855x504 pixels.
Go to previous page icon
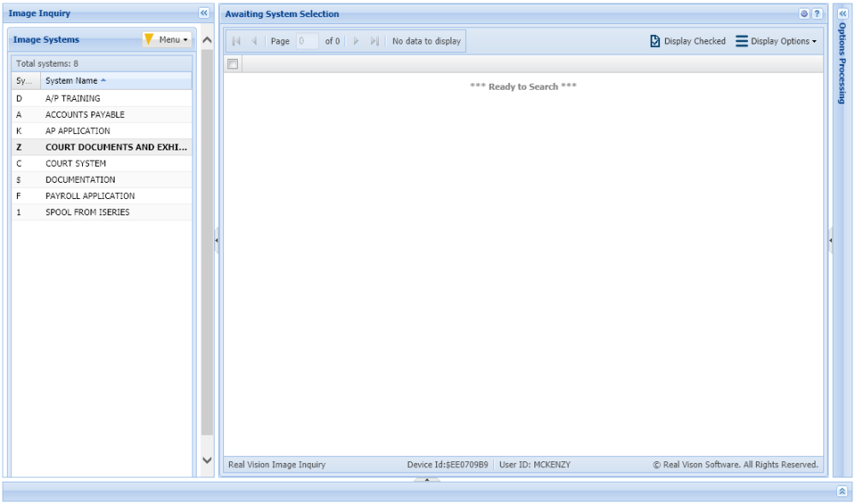(254, 41)
